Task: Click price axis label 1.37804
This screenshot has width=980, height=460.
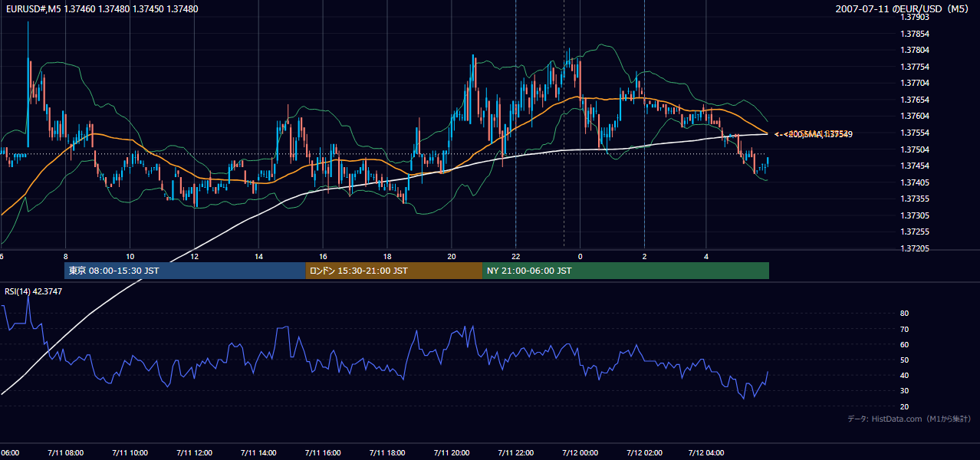Action: (915, 50)
